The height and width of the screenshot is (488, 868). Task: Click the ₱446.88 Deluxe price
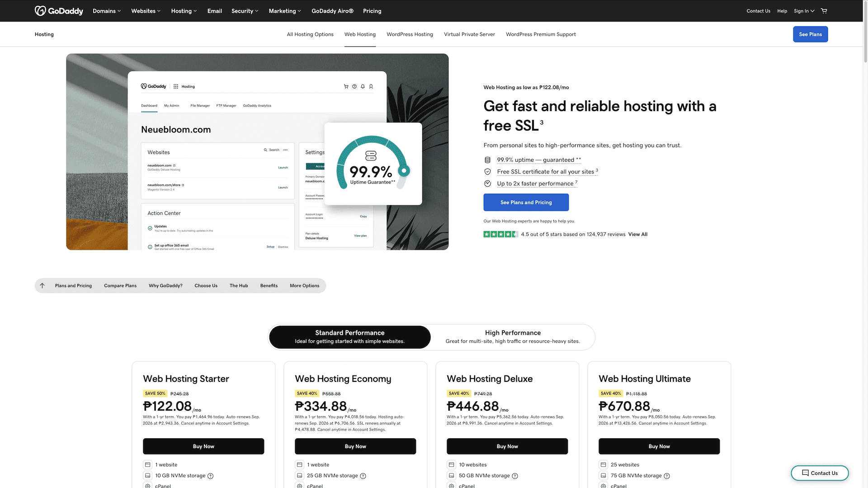point(472,406)
